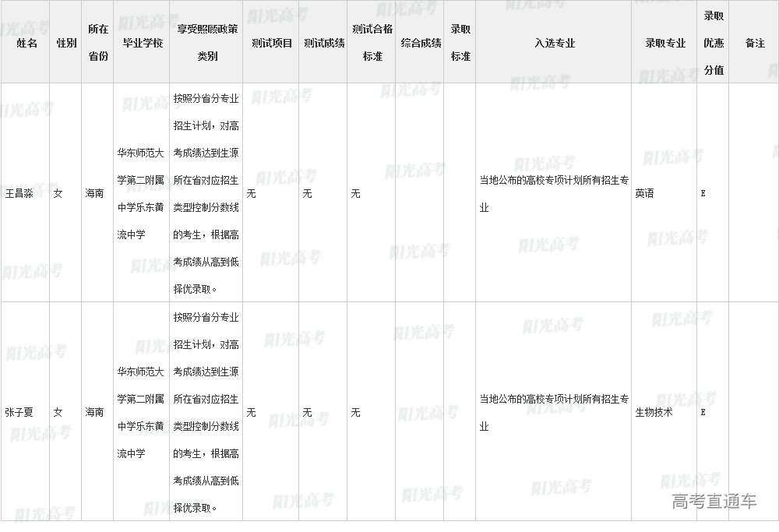Click the 姓名 column header
779x532 pixels.
(x=26, y=43)
